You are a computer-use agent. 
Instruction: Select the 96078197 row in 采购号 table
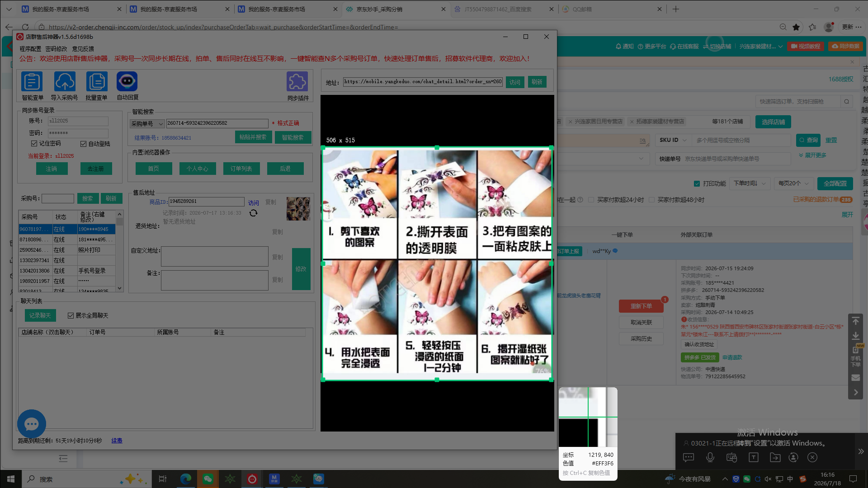(x=67, y=229)
